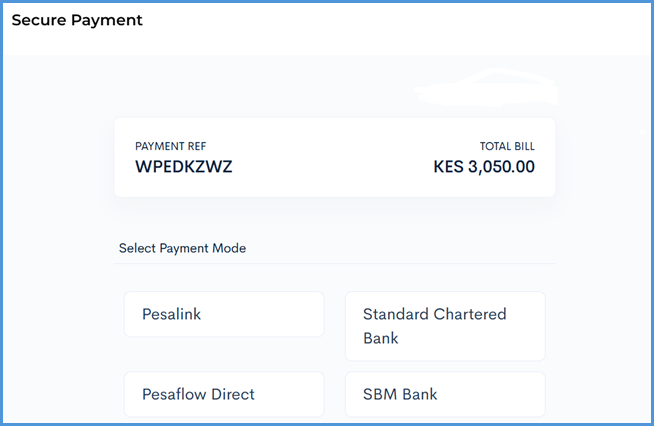Select Pesaflow Direct payment mode
This screenshot has width=654, height=426.
pyautogui.click(x=223, y=394)
